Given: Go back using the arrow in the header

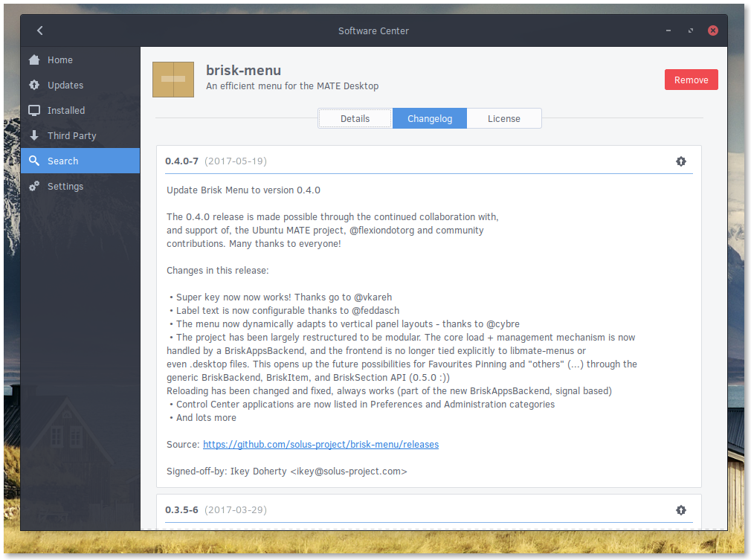Looking at the screenshot, I should click(39, 30).
